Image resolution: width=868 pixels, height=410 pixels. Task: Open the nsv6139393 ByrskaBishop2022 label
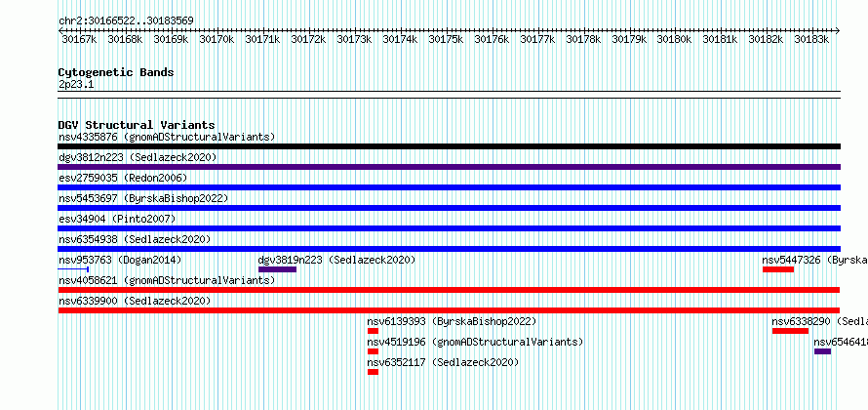(452, 321)
